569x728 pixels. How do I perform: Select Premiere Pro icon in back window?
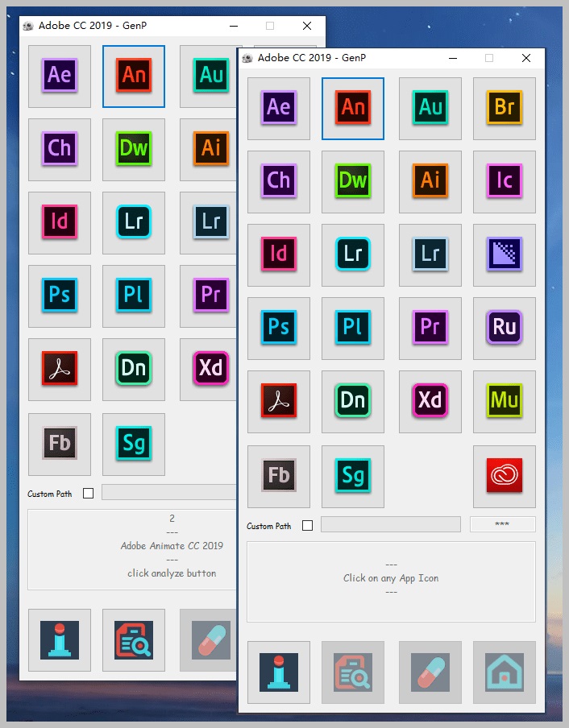(208, 296)
